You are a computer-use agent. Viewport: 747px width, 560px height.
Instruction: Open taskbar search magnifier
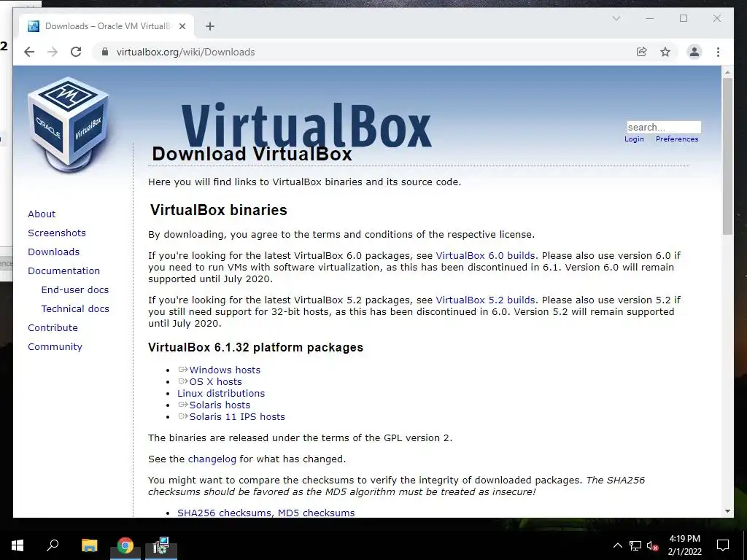[x=53, y=545]
